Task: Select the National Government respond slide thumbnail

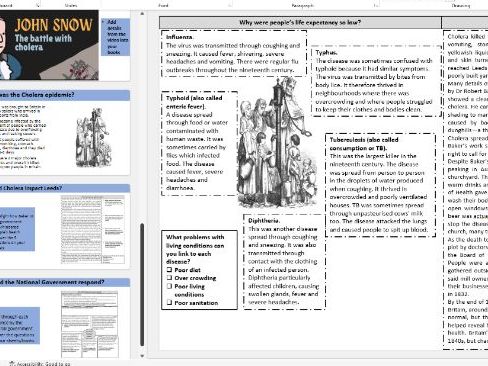Action: [x=65, y=318]
